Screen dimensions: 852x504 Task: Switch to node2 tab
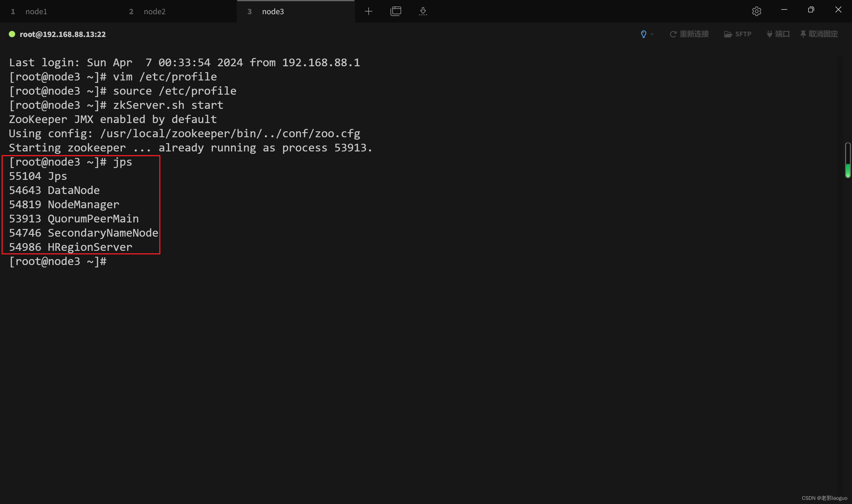click(154, 12)
